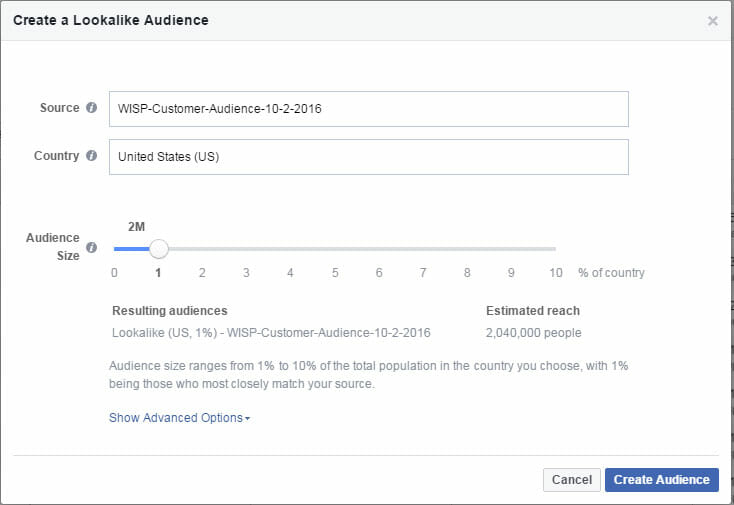Click the arrow beside Show Advanced Options
734x505 pixels.
pyautogui.click(x=247, y=419)
